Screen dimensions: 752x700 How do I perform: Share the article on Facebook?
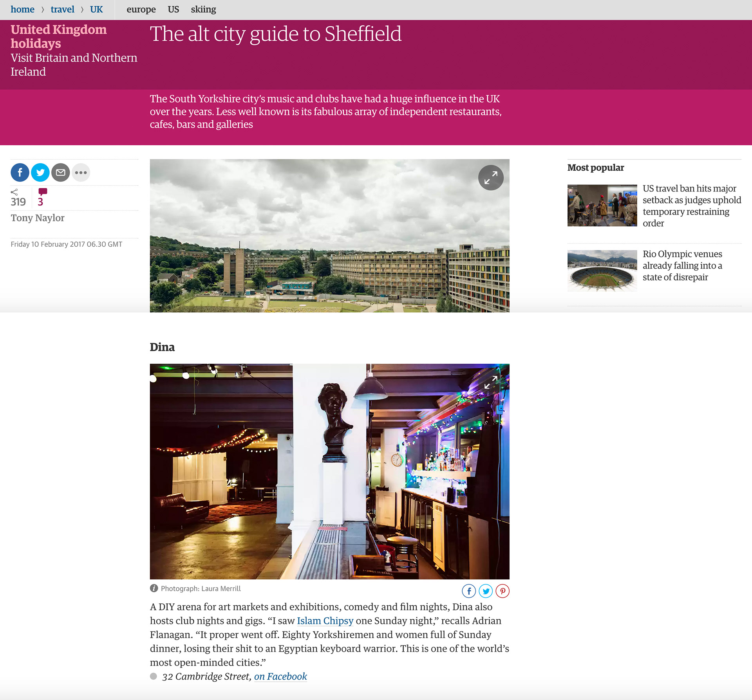[20, 172]
